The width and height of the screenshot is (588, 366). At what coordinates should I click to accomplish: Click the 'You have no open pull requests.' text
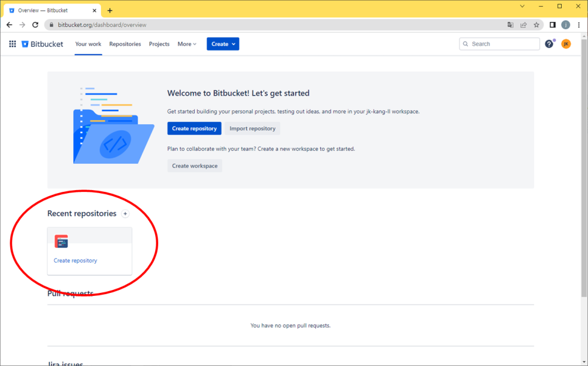[x=290, y=325]
